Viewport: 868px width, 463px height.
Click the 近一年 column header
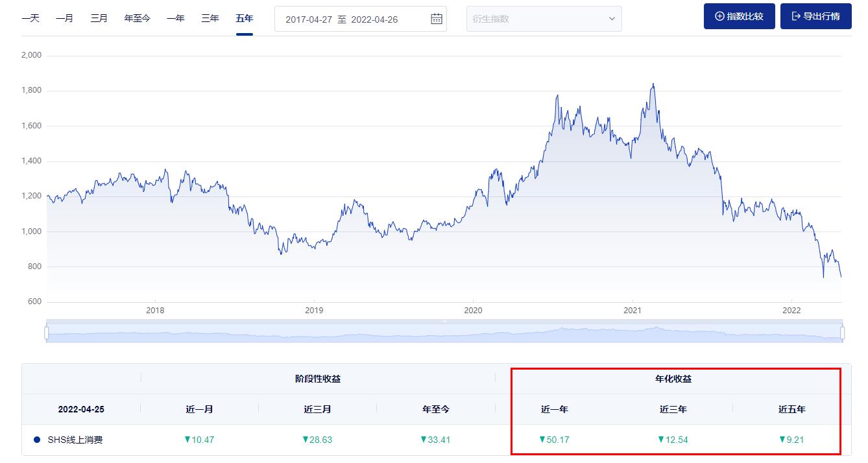point(555,409)
